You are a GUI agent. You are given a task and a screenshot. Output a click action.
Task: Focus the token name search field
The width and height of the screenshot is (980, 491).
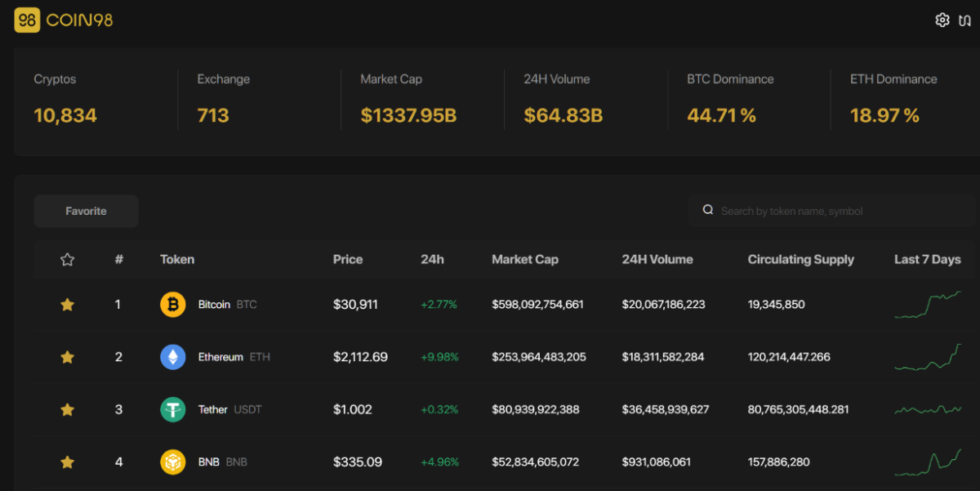coord(833,211)
